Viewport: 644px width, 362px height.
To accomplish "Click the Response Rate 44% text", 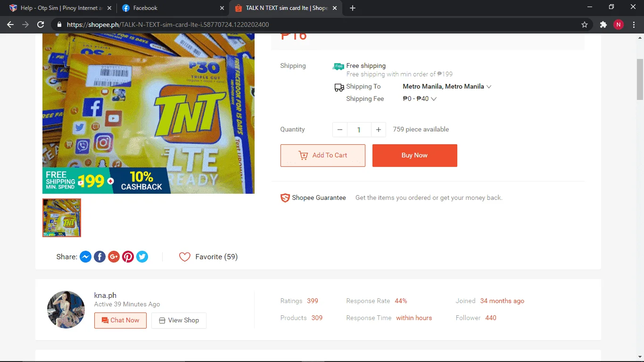I will [377, 301].
